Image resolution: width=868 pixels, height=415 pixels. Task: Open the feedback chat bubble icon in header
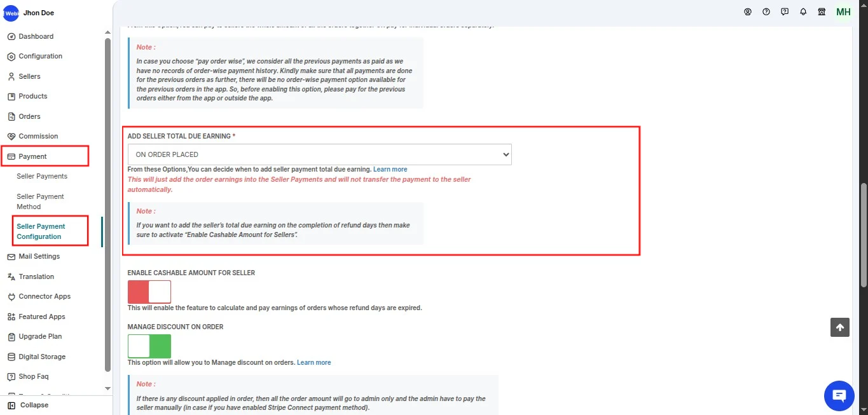coord(785,11)
